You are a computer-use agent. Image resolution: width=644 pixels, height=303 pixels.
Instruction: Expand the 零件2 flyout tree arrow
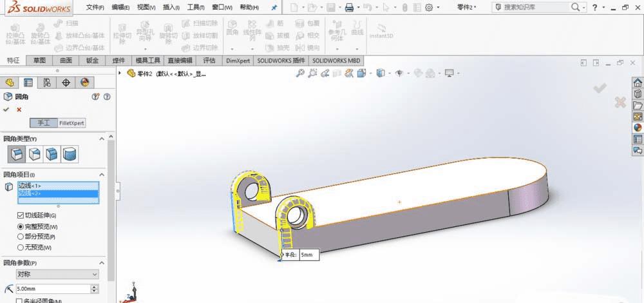click(120, 73)
